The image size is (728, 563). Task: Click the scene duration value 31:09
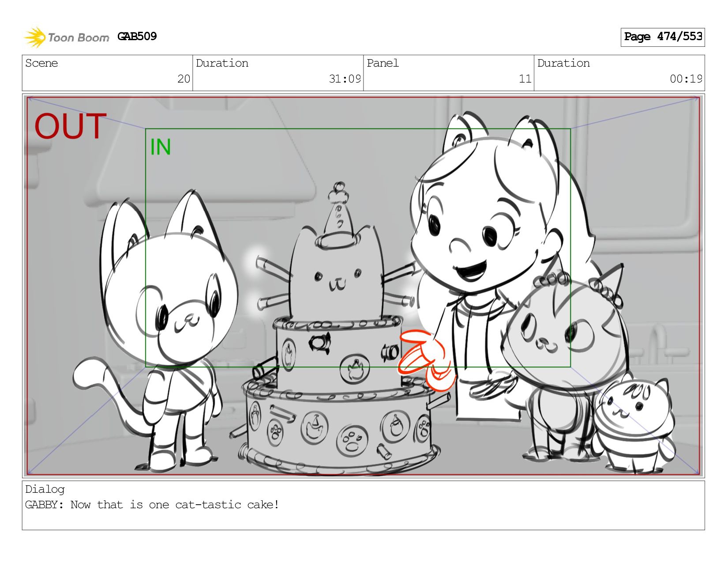tap(345, 79)
